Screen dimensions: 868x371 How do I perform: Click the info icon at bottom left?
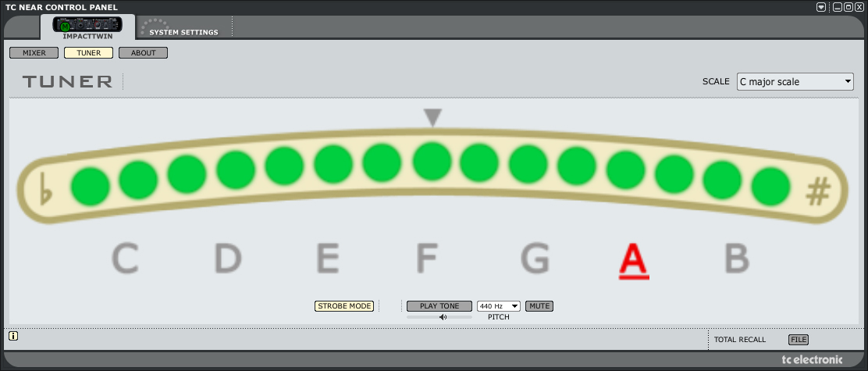(13, 336)
